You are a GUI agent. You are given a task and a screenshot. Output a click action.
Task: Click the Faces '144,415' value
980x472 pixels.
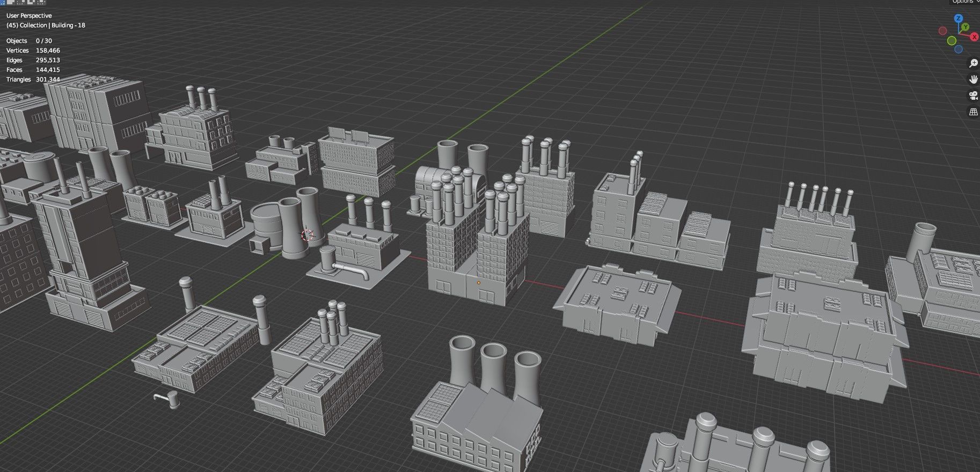(48, 70)
